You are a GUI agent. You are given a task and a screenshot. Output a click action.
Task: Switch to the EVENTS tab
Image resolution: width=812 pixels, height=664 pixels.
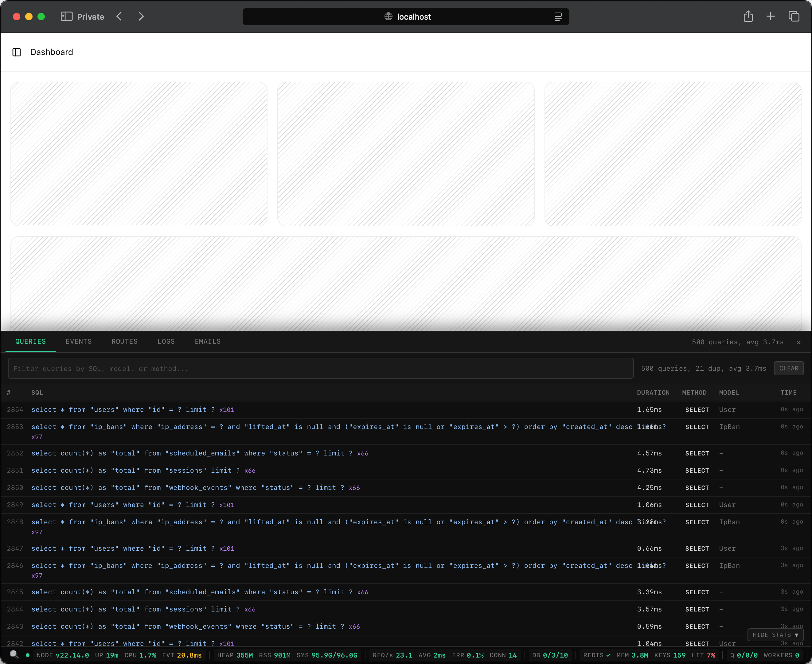79,342
